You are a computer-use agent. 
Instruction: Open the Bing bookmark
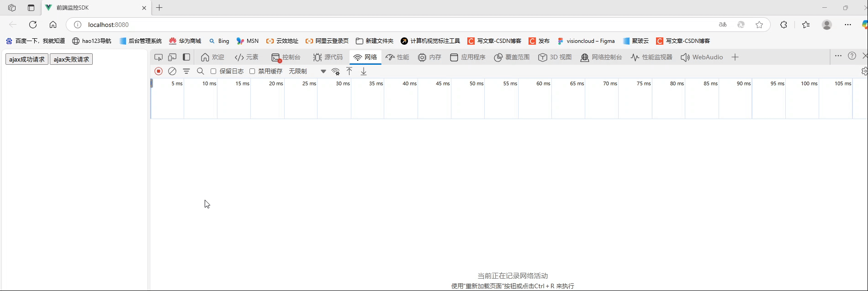tap(219, 41)
